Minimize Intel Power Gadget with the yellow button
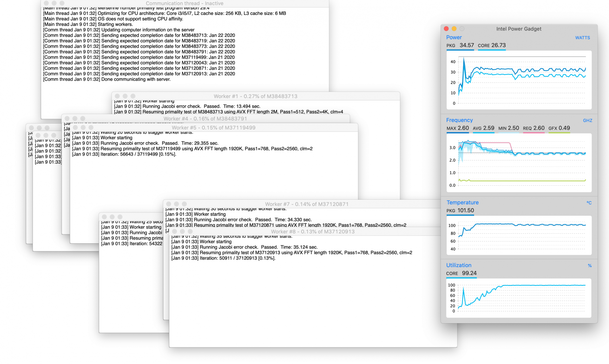Image resolution: width=609 pixels, height=364 pixels. pos(454,29)
